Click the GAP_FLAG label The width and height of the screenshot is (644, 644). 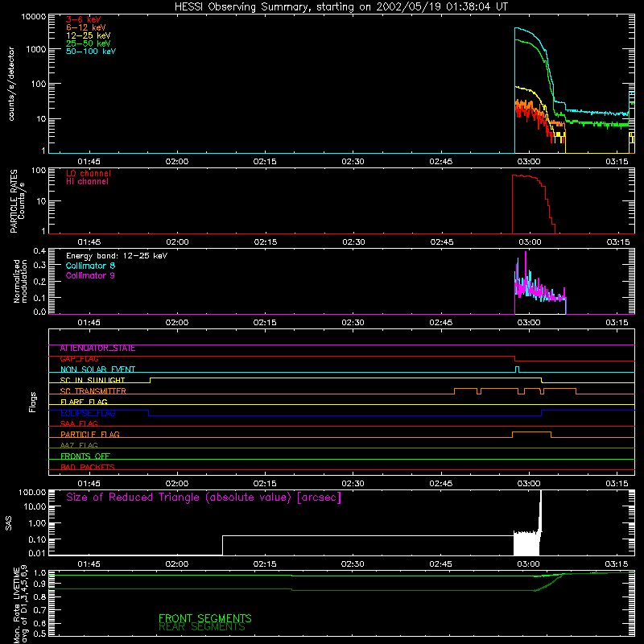[79, 359]
